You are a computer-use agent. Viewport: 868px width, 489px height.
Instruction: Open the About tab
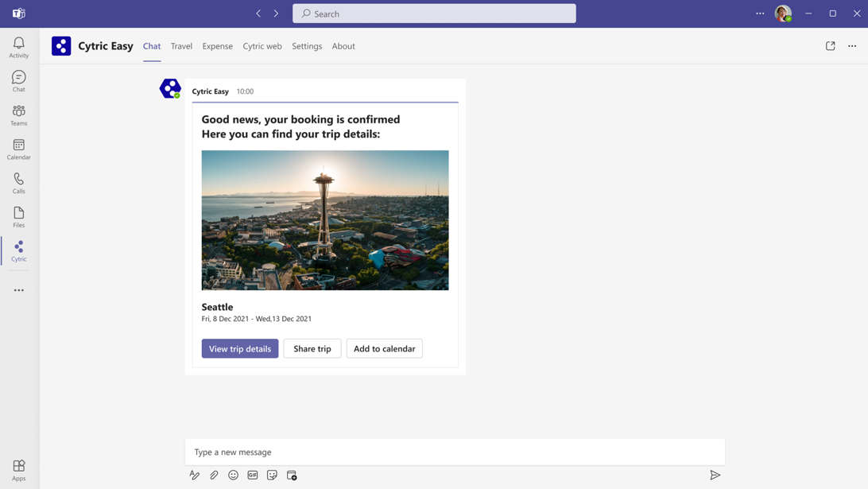pyautogui.click(x=343, y=46)
